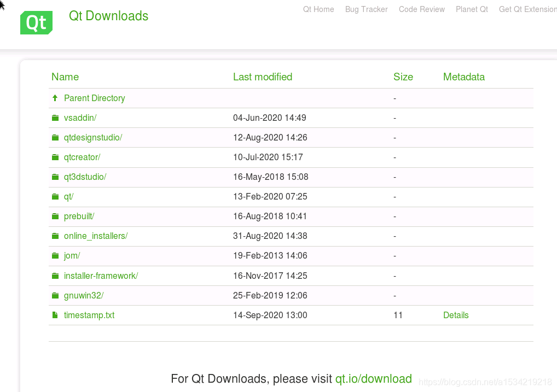
Task: Open the qtdesignstudio/ folder link
Action: (x=93, y=138)
